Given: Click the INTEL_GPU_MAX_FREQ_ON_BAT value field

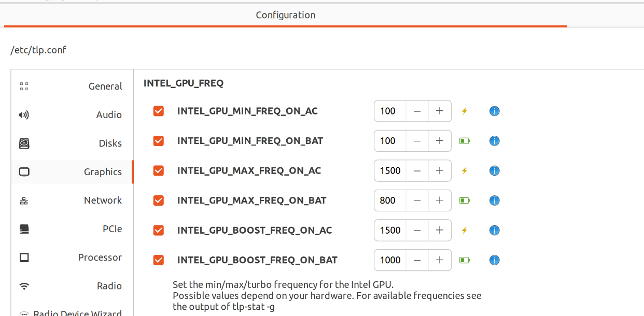Looking at the screenshot, I should click(390, 200).
